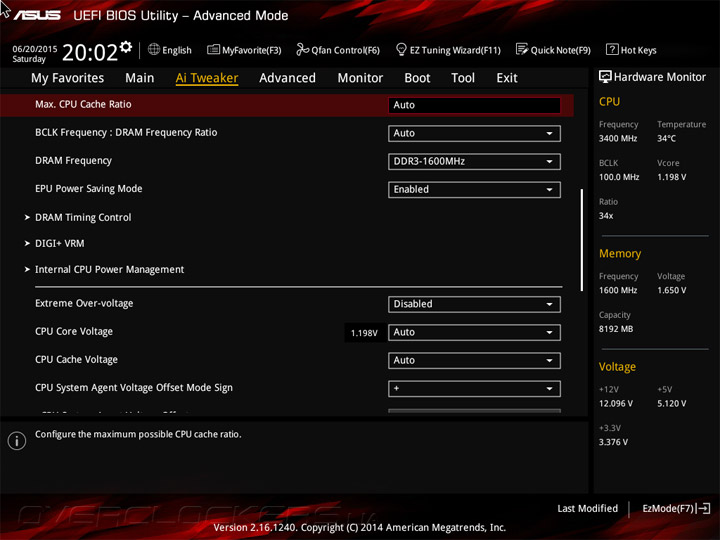Select the Exit tab

point(507,78)
